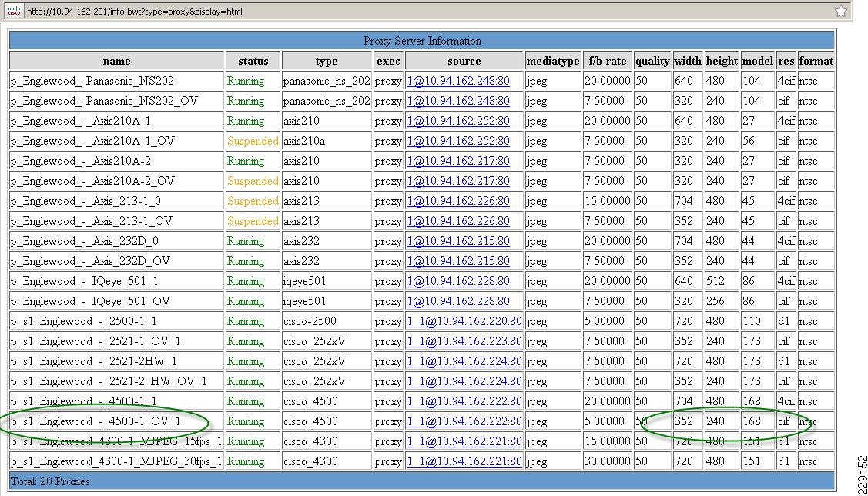This screenshot has width=868, height=496.
Task: Select the Suspended status of p_Englewood_-_Axis210A-1_OV
Action: pyautogui.click(x=253, y=141)
